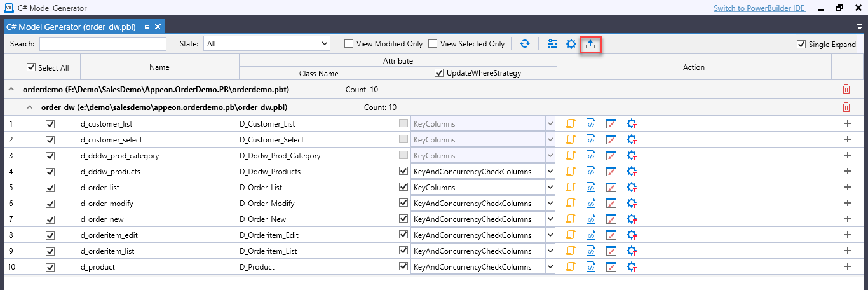Image resolution: width=868 pixels, height=290 pixels.
Task: Click the filter sliders icon in toolbar
Action: point(552,44)
